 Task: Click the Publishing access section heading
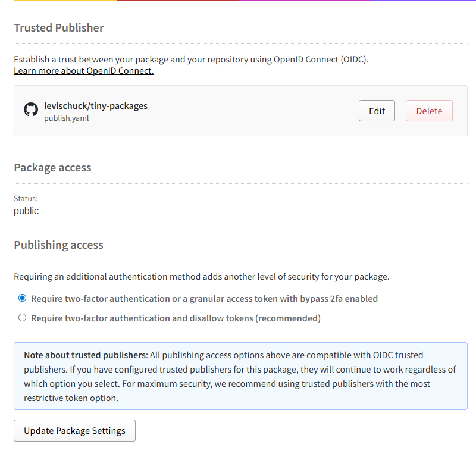click(58, 245)
